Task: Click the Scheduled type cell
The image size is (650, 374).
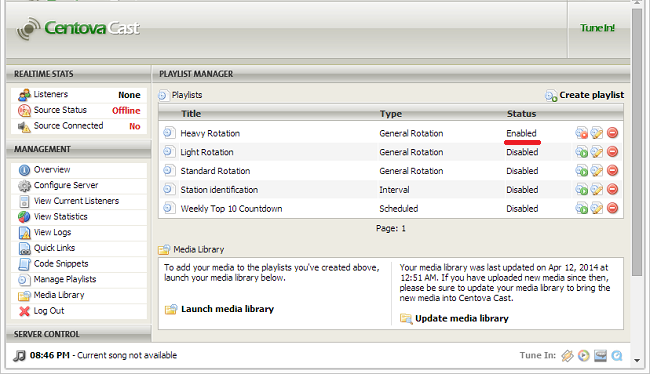Action: (399, 209)
